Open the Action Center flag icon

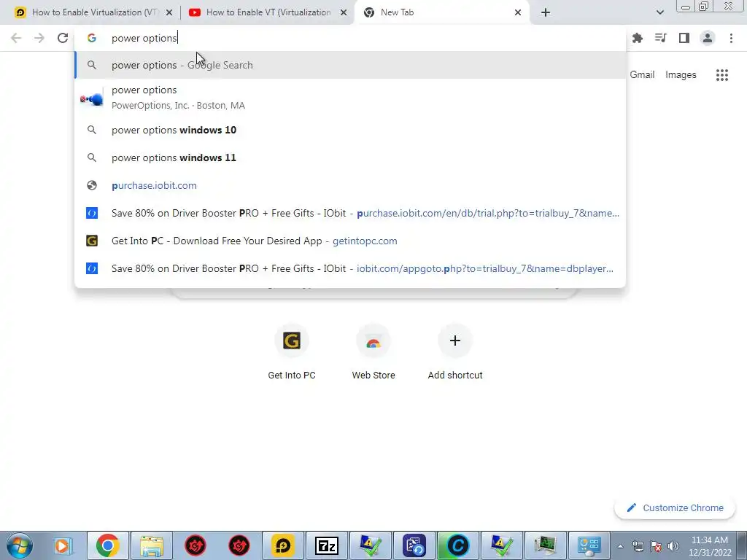tap(656, 546)
